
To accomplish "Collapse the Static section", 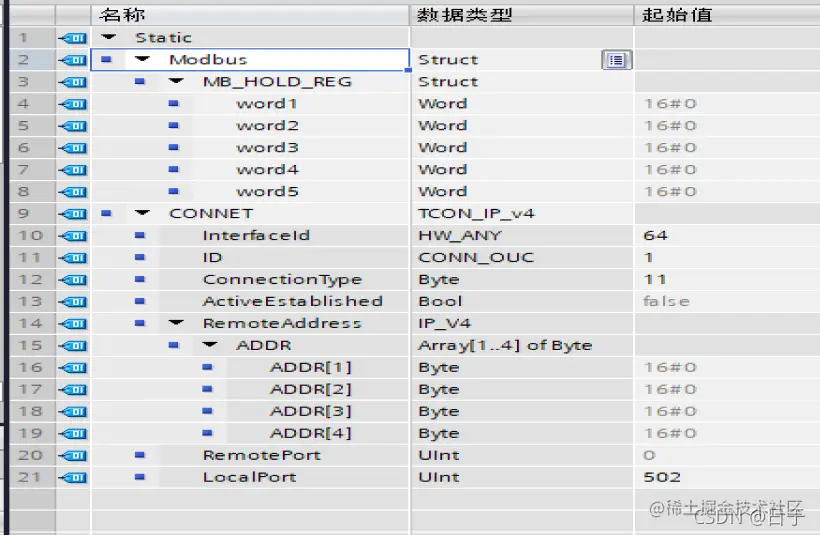I will [x=109, y=37].
